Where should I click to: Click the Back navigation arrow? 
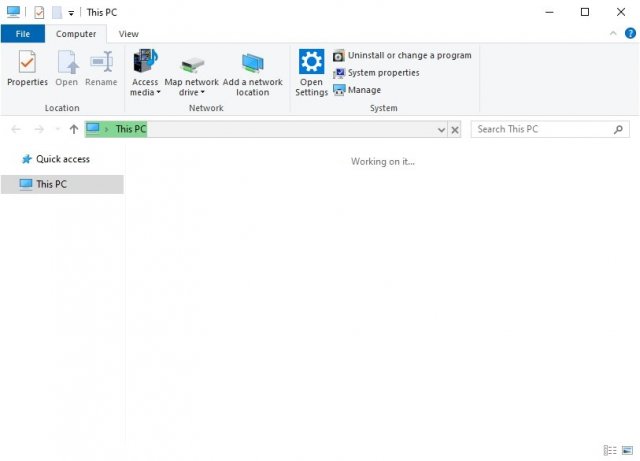[16, 129]
